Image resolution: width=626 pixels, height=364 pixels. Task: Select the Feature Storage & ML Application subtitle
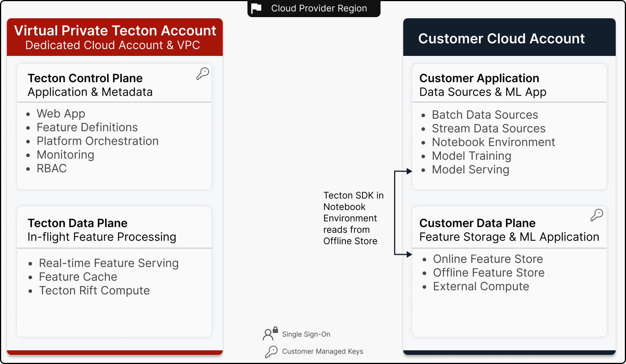click(x=509, y=237)
